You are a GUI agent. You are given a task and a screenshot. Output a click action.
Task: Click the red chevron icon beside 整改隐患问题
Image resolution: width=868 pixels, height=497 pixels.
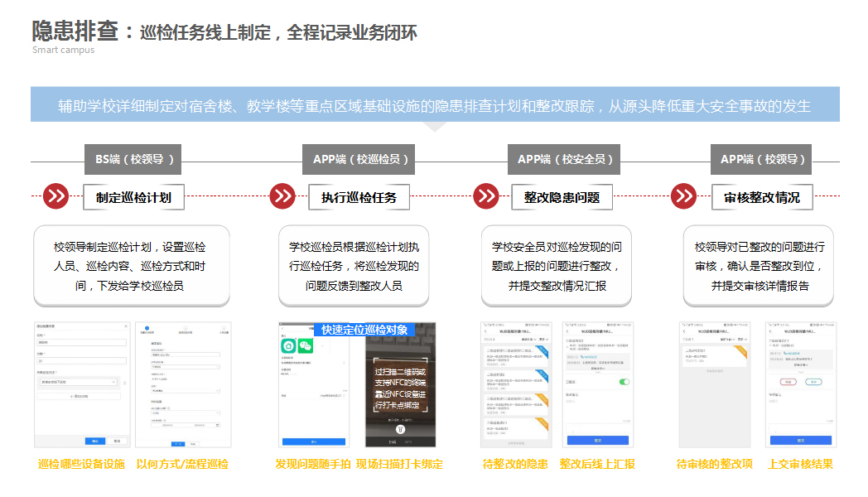(485, 197)
